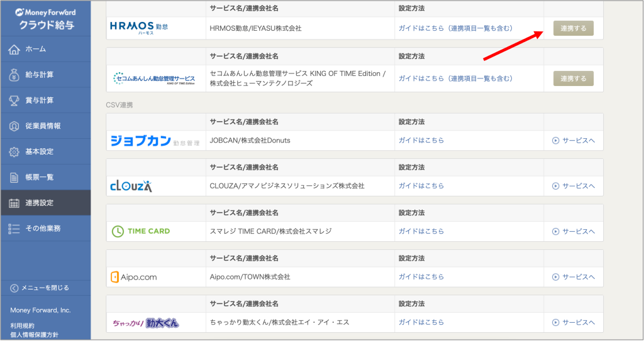This screenshot has height=341, width=644.
Task: Click the メニューを閉じる arrow icon
Action: pos(14,288)
